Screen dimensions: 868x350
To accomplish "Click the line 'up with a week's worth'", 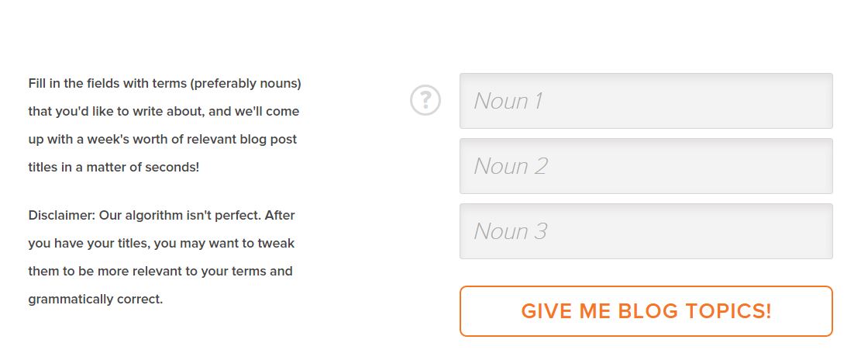I will 162,139.
